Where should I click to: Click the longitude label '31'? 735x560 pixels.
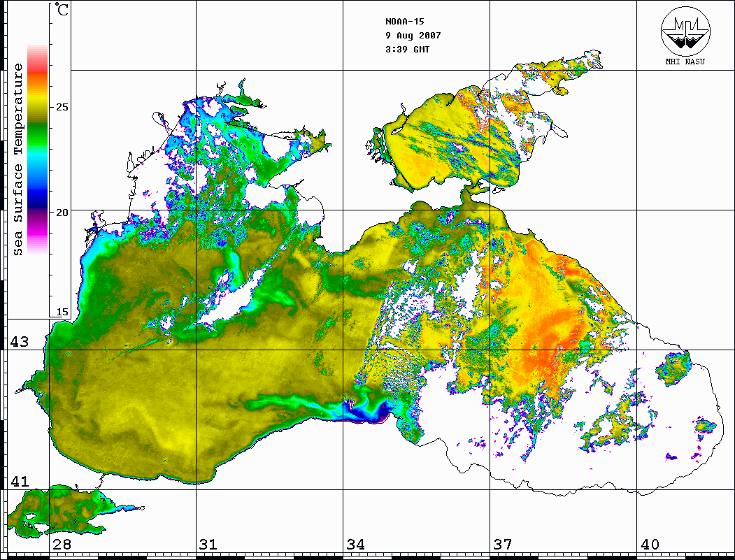coord(208,544)
